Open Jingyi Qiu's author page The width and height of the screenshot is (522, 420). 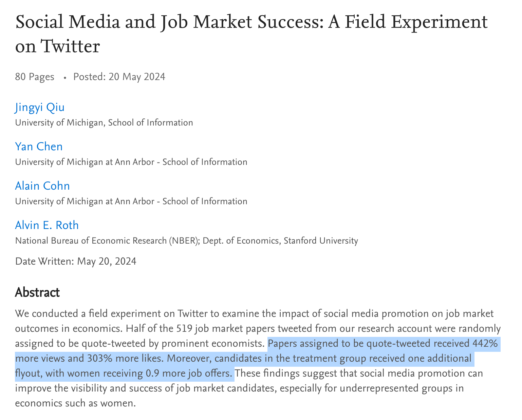coord(40,108)
